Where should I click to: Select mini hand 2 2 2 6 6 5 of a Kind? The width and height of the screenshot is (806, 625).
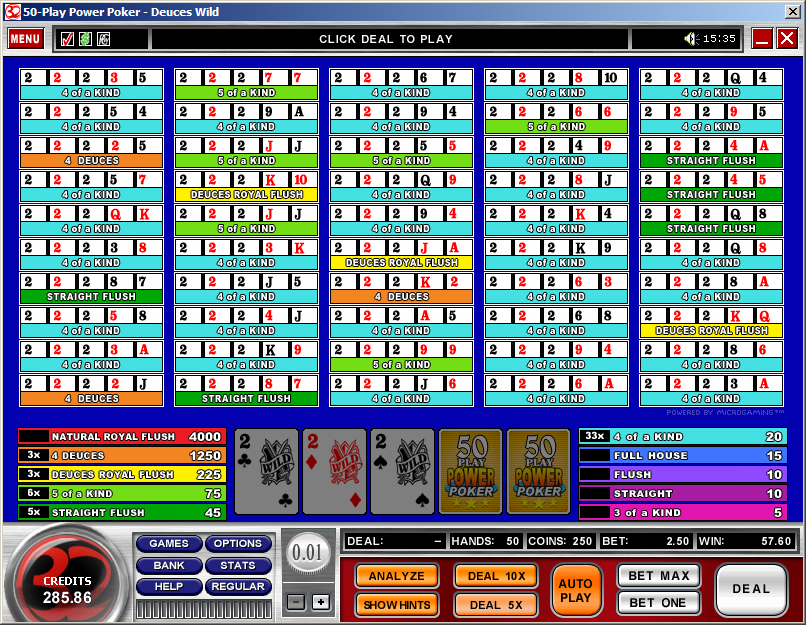click(x=556, y=119)
